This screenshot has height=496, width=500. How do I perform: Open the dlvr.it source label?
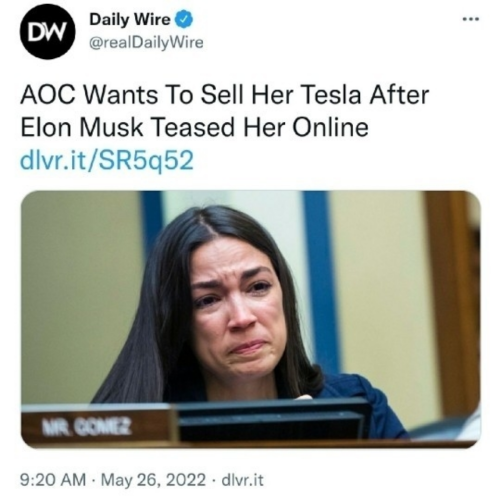pyautogui.click(x=243, y=480)
